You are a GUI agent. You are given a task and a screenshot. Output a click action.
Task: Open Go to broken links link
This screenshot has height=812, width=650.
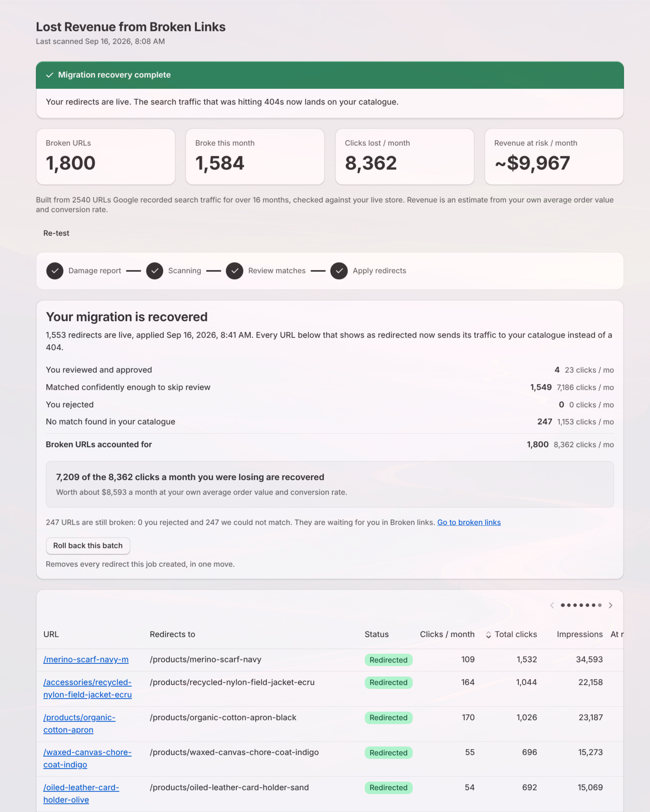469,522
